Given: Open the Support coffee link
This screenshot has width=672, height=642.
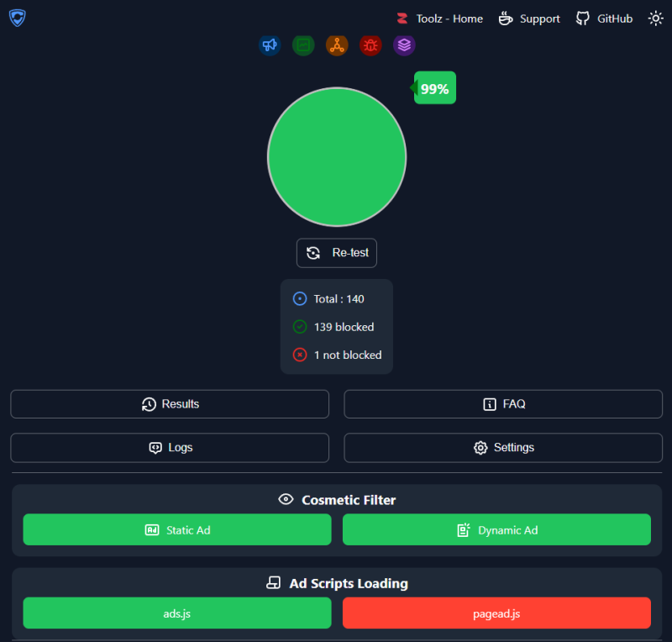Looking at the screenshot, I should pos(529,18).
